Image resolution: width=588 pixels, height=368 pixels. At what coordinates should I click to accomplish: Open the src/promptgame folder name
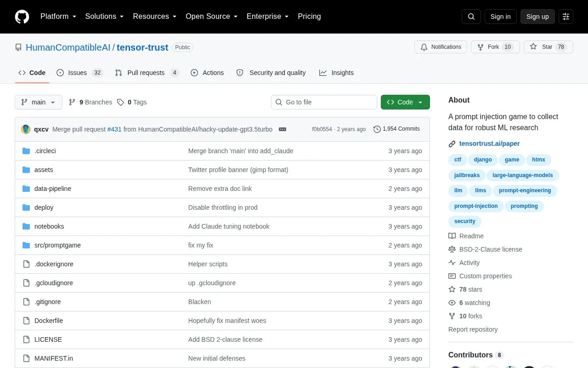[x=57, y=245]
